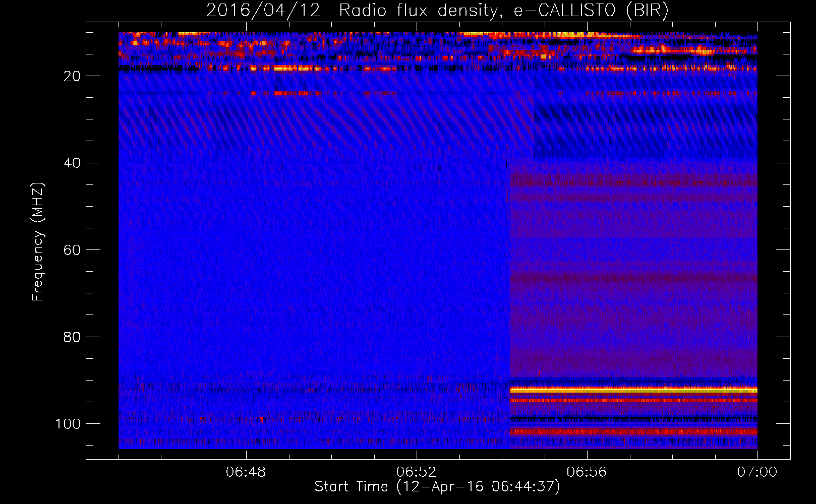This screenshot has width=816, height=504.
Task: Click the plot title '2016/04/12 Radio flux density'
Action: click(x=437, y=11)
